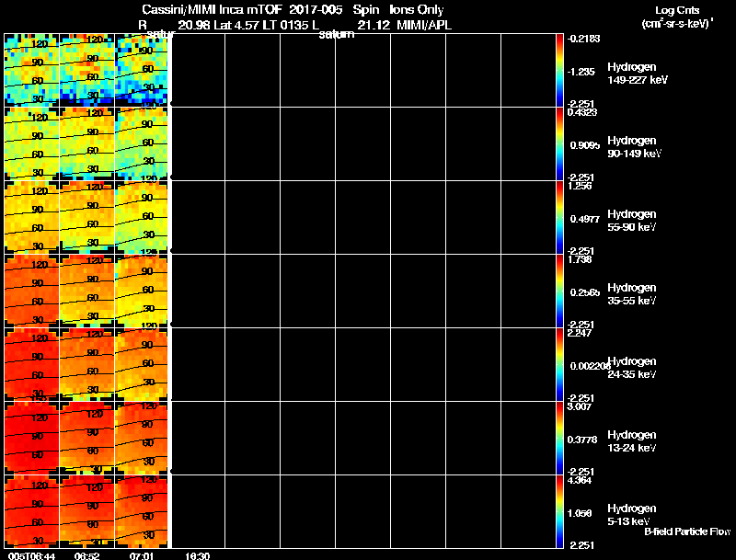Image resolution: width=736 pixels, height=560 pixels.
Task: Click the 'Hydrogen 90-149 keV' label
Action: (x=635, y=147)
